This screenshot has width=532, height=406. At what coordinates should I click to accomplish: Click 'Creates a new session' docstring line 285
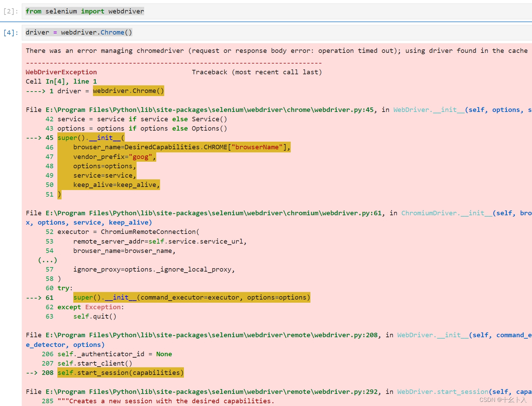(166, 401)
